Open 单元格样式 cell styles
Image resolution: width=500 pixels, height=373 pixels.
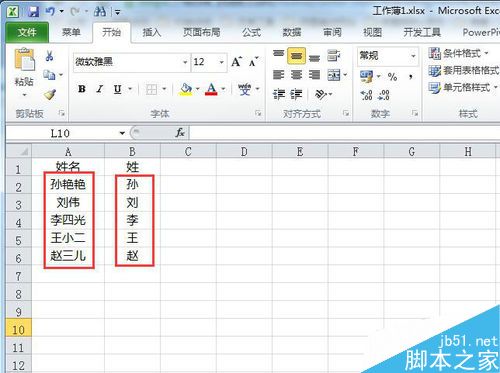click(463, 88)
